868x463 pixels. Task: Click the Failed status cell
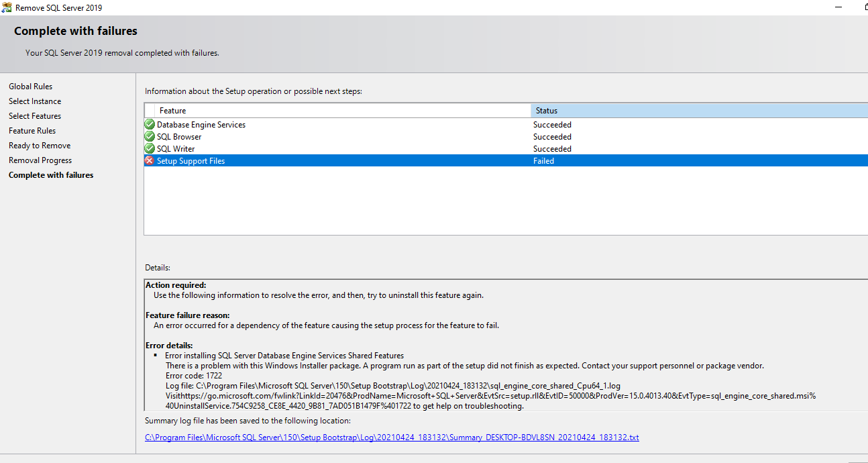tap(543, 160)
